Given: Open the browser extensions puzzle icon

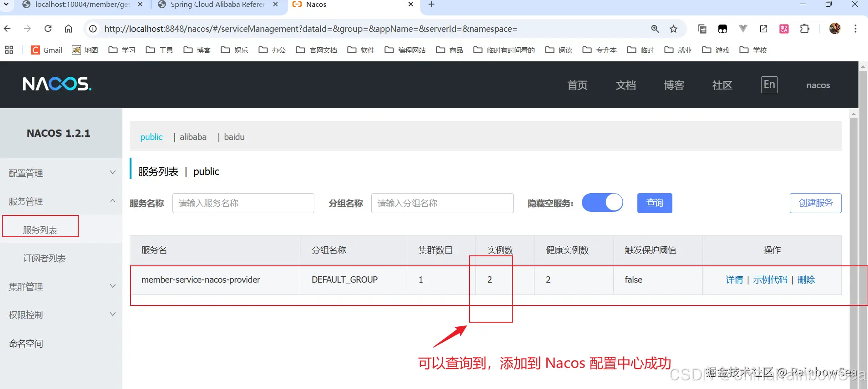Looking at the screenshot, I should point(804,29).
